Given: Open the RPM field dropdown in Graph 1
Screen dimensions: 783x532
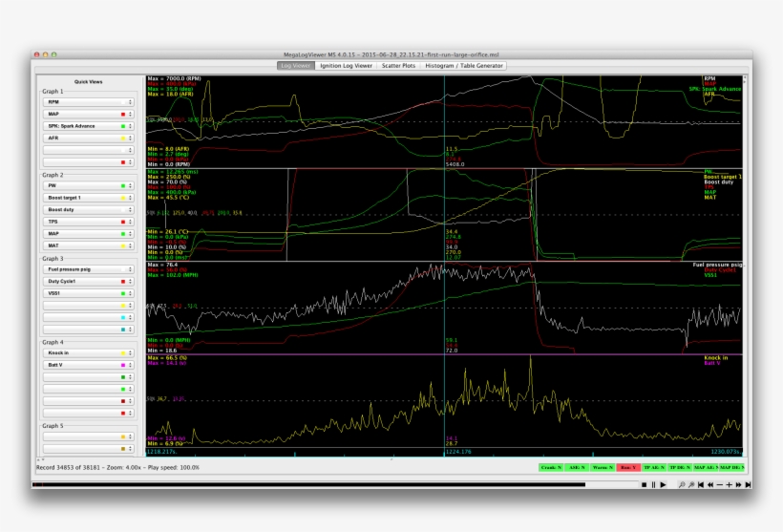Looking at the screenshot, I should pos(89,102).
